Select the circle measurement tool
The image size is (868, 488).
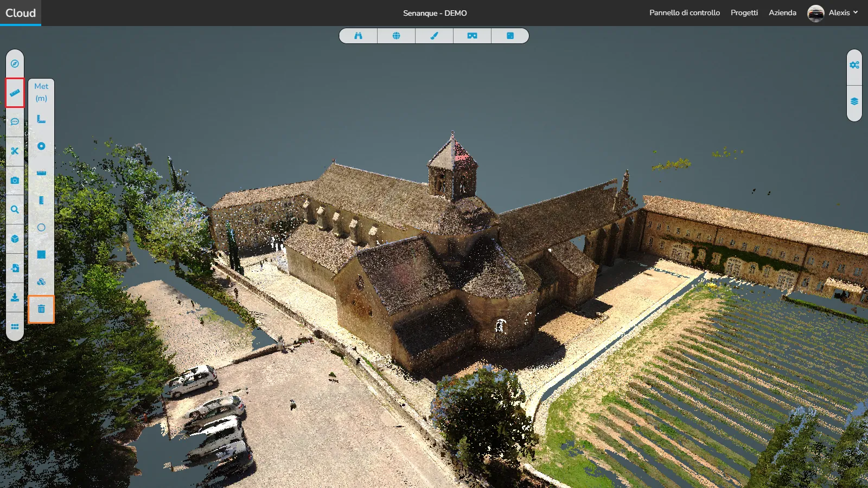point(41,228)
